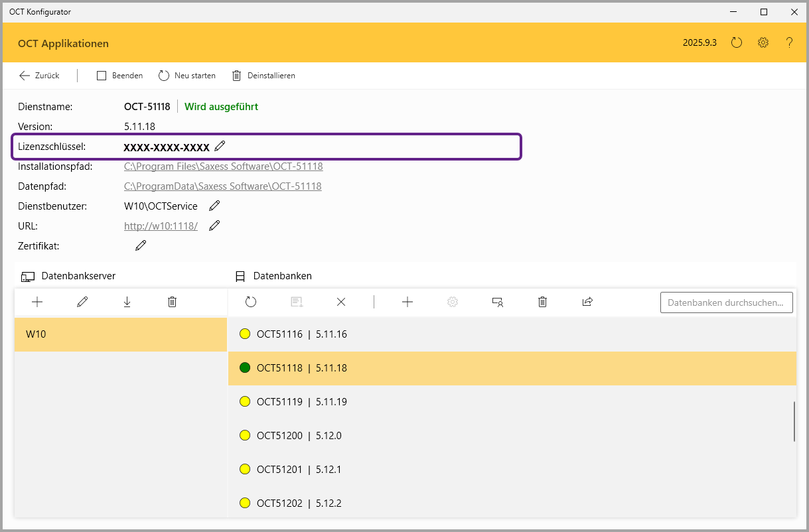The height and width of the screenshot is (532, 809).
Task: Restart the service with Neu starten
Action: click(187, 76)
